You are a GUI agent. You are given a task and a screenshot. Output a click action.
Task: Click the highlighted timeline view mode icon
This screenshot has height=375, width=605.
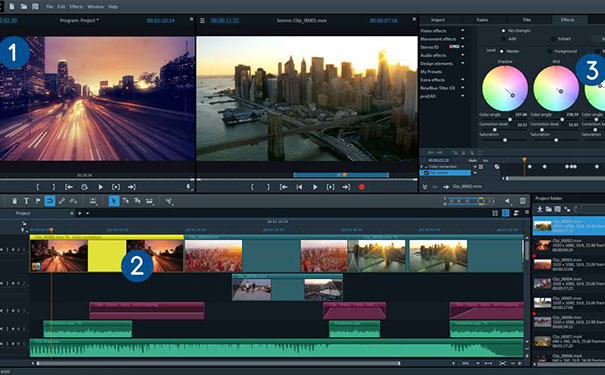coord(505,213)
